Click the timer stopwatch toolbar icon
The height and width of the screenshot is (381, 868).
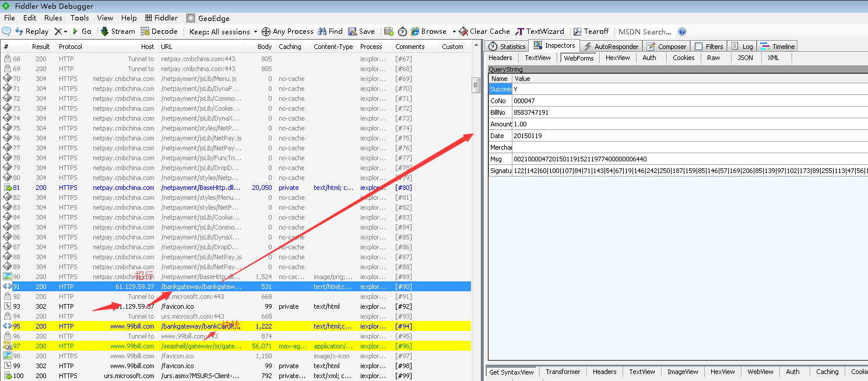coord(403,31)
